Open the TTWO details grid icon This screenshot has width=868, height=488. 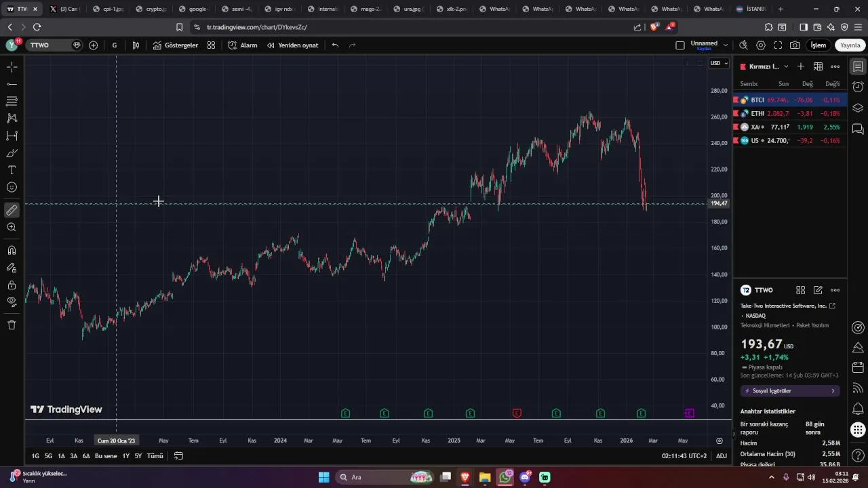[x=801, y=290]
